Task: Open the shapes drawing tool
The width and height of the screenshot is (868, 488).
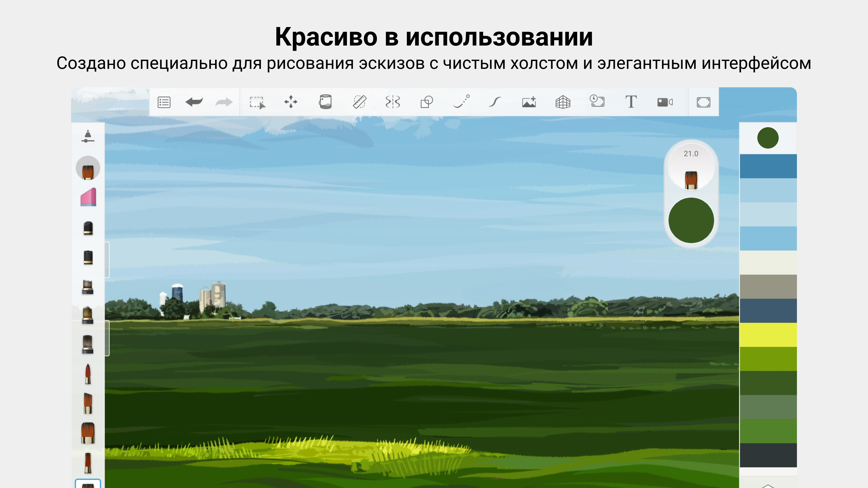Action: [427, 102]
